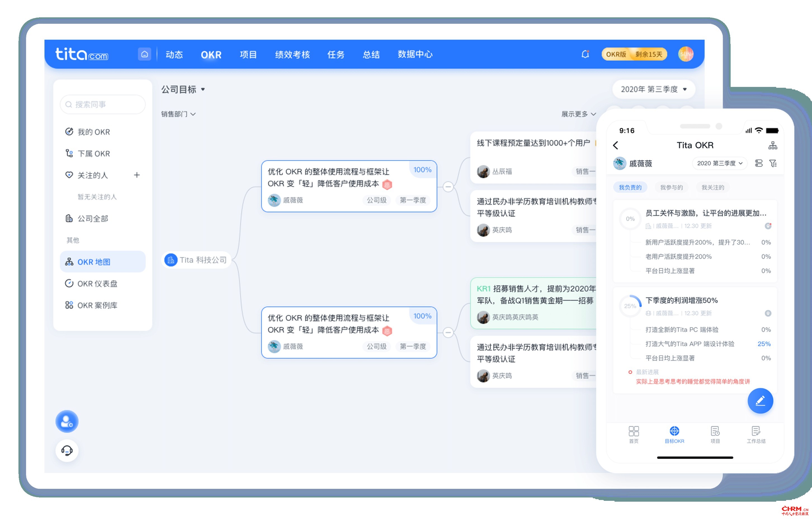
Task: Open the 2020 第三季度 dropdown in phone
Action: point(720,163)
